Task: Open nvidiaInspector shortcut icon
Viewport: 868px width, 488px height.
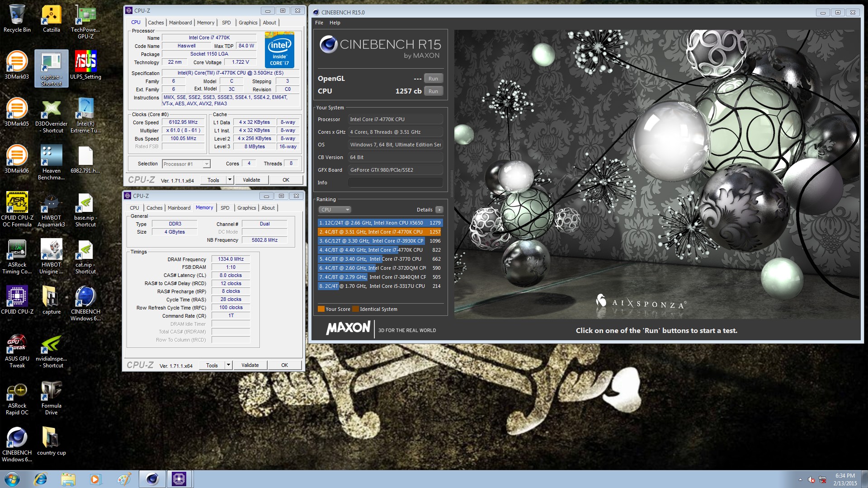Action: [52, 351]
